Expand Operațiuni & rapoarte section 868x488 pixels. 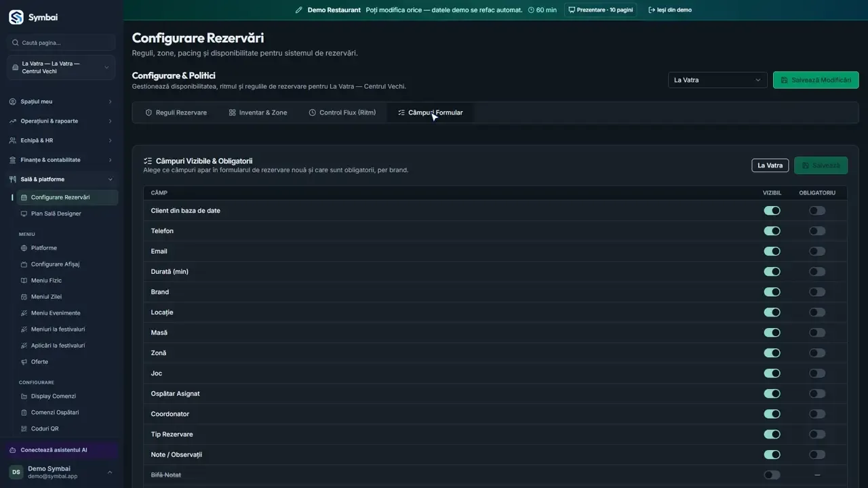click(61, 121)
